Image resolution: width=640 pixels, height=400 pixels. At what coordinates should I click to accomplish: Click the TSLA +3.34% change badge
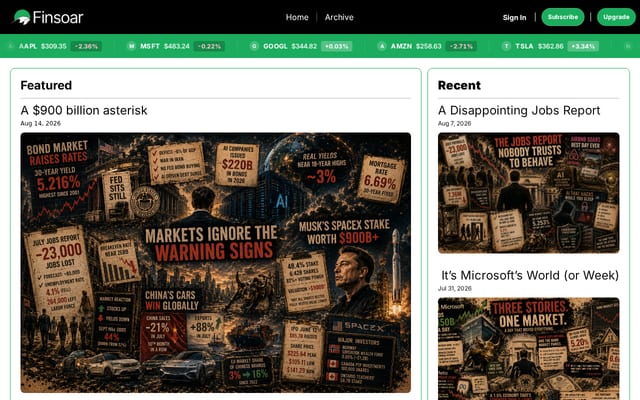[x=584, y=46]
